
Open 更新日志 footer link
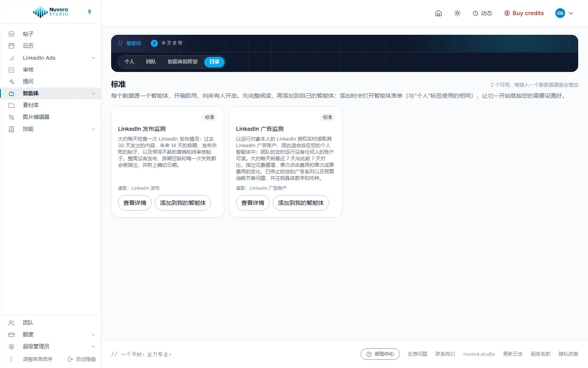pos(513,354)
